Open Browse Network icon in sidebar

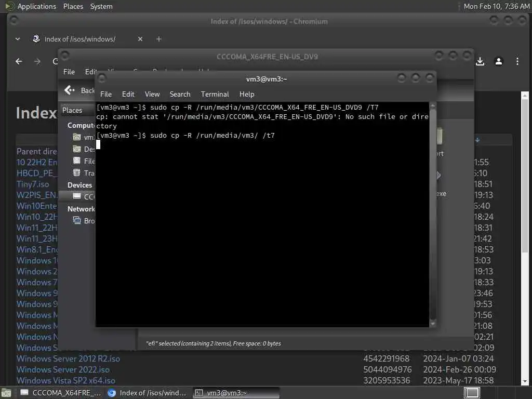click(77, 220)
